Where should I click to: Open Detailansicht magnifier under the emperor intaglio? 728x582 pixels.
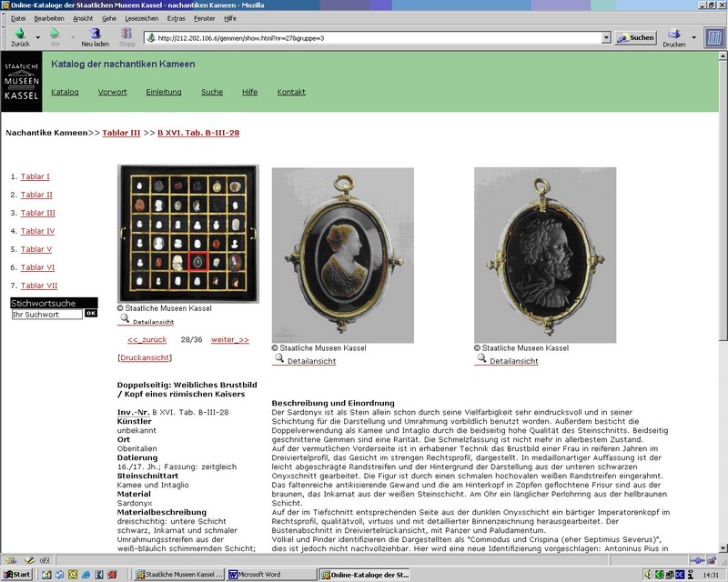[x=480, y=360]
